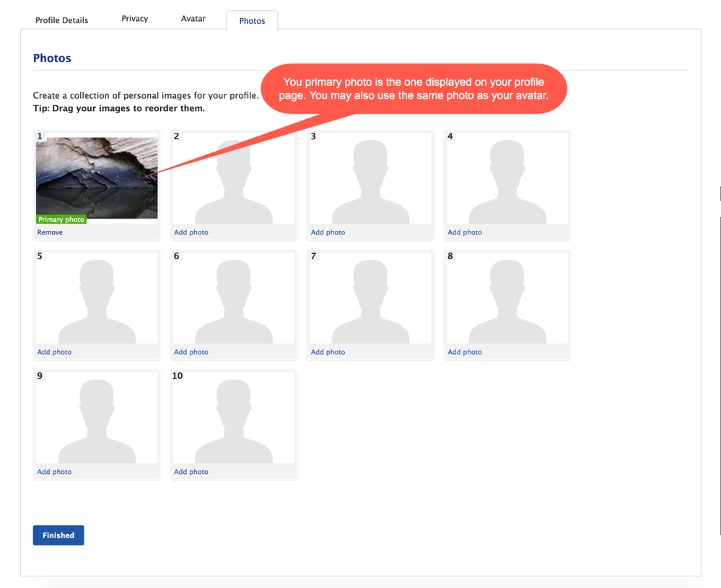
Task: Select the Avatar tab
Action: pos(193,18)
